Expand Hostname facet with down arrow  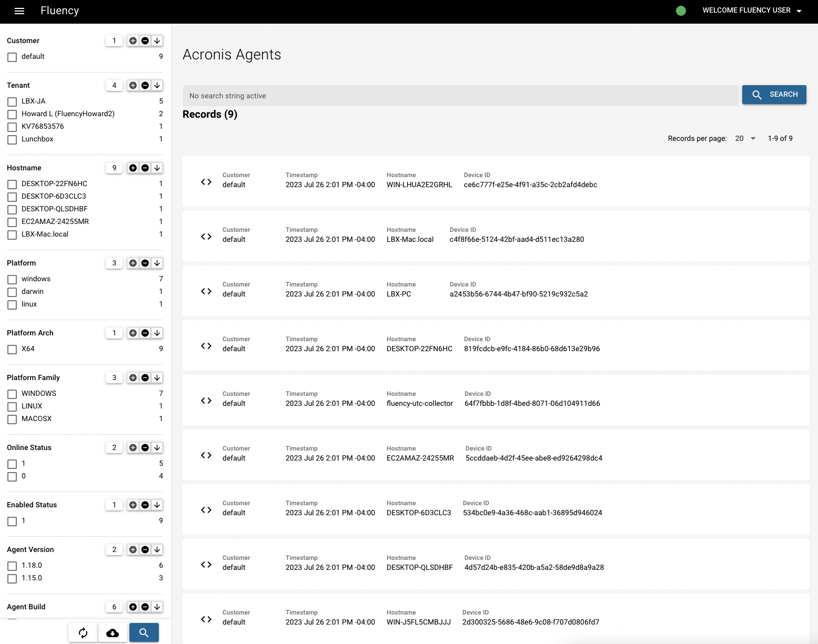tap(157, 168)
